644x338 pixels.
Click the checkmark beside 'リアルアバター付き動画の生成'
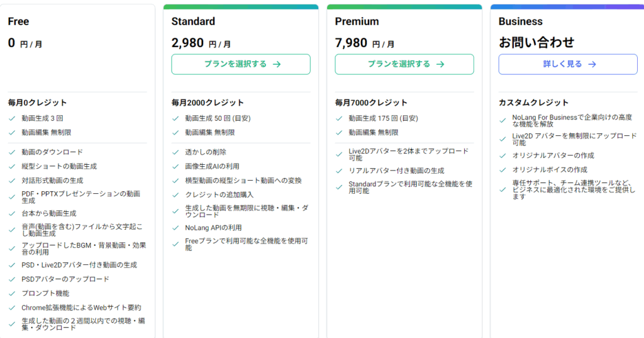[339, 171]
